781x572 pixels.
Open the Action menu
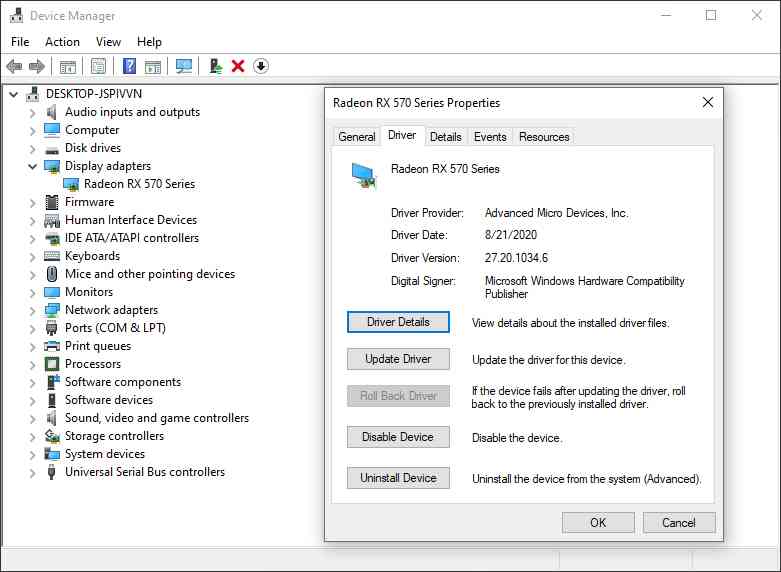pyautogui.click(x=62, y=42)
